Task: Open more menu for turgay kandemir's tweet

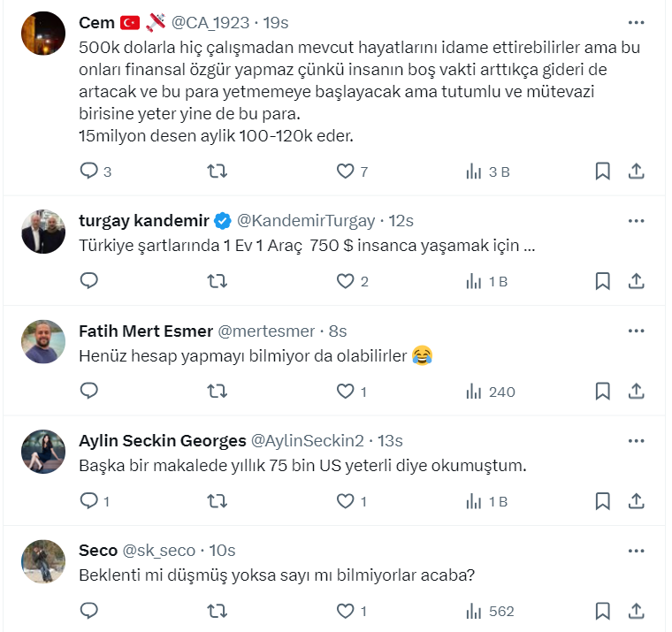Action: (x=636, y=220)
